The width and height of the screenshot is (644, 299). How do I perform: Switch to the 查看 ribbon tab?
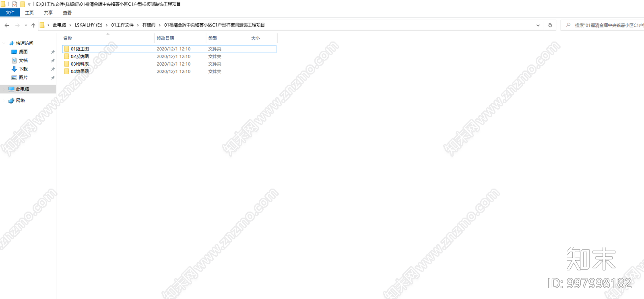[67, 12]
